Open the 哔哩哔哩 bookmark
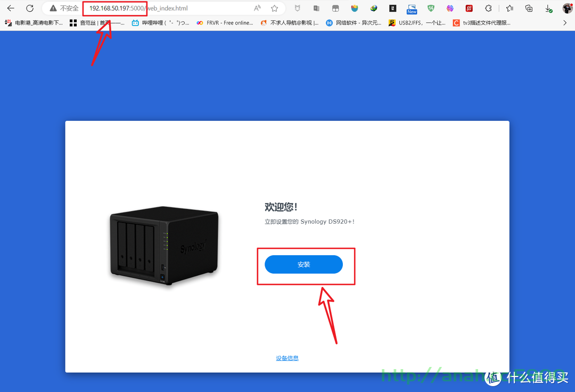Image resolution: width=575 pixels, height=392 pixels. tap(161, 23)
